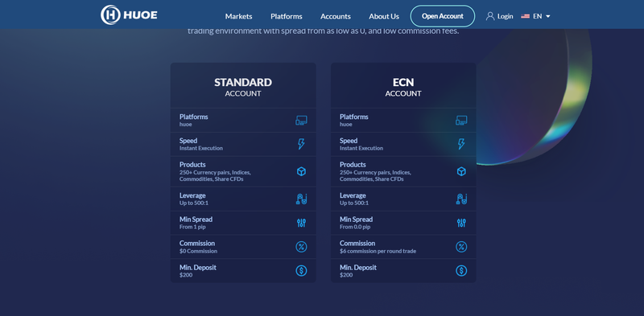The width and height of the screenshot is (644, 316).
Task: Click the STANDARD ACCOUNT card heading
Action: [x=243, y=87]
